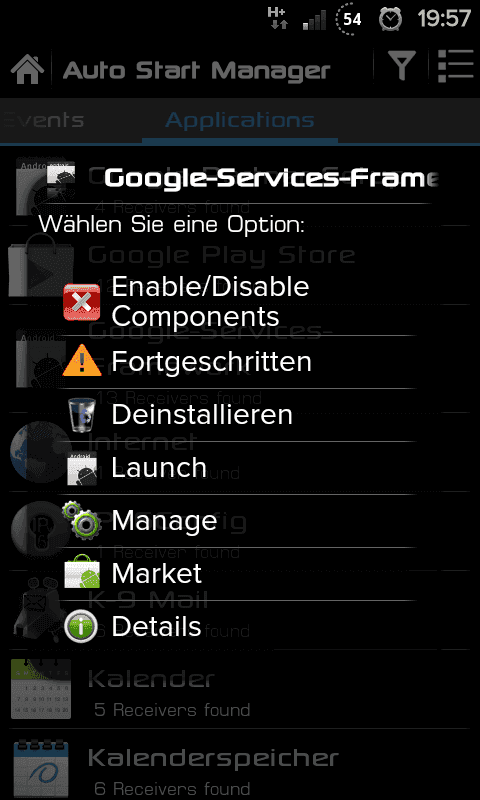Image resolution: width=480 pixels, height=800 pixels.
Task: Open the list view menu icon
Action: click(x=456, y=65)
